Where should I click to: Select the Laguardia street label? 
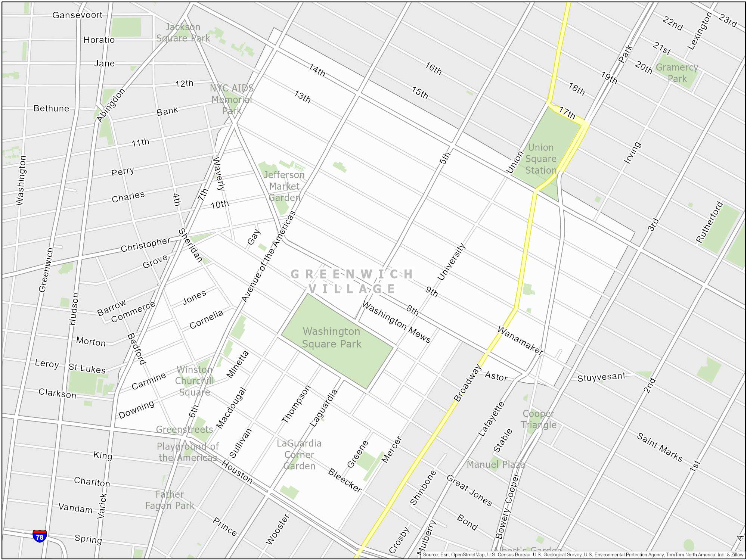click(x=323, y=408)
